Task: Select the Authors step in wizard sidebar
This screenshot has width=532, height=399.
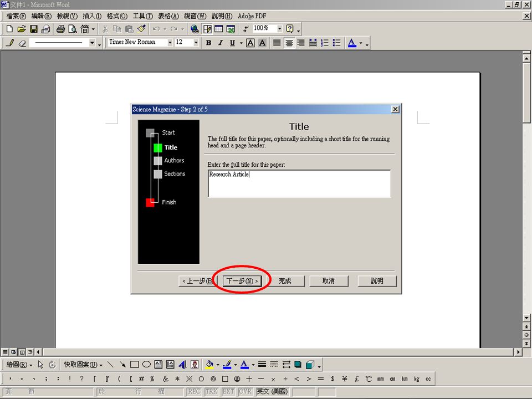Action: coord(169,161)
